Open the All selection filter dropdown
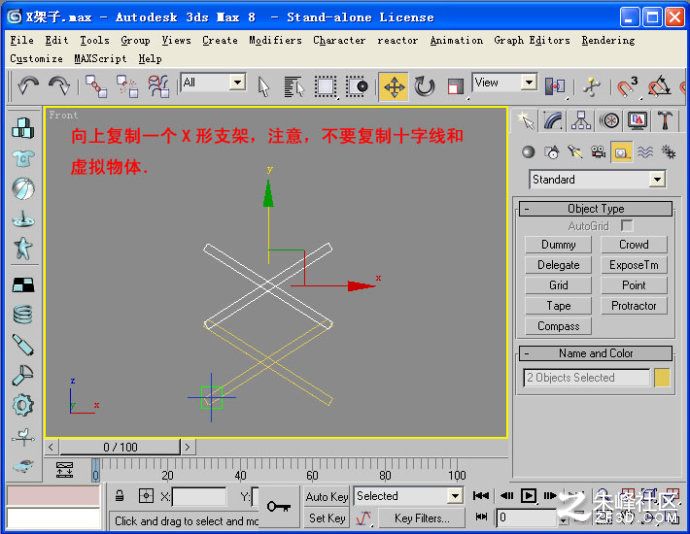The width and height of the screenshot is (690, 534). (213, 82)
